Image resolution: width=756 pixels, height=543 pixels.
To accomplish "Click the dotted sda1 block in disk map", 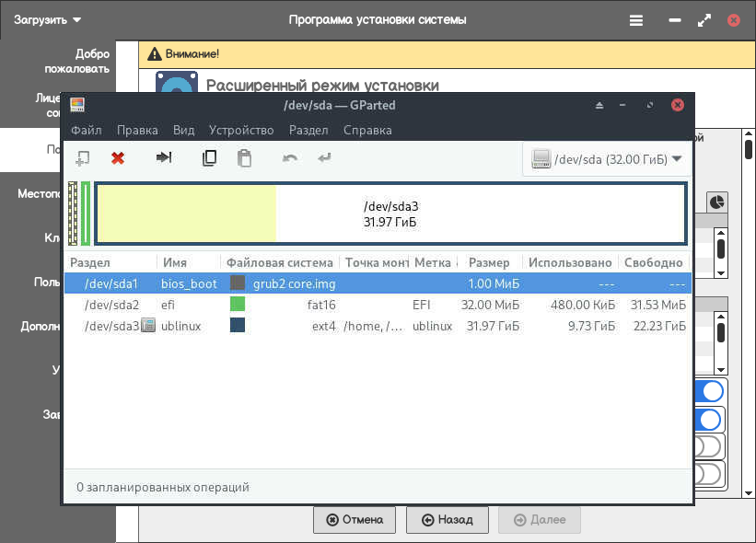I will coord(73,214).
